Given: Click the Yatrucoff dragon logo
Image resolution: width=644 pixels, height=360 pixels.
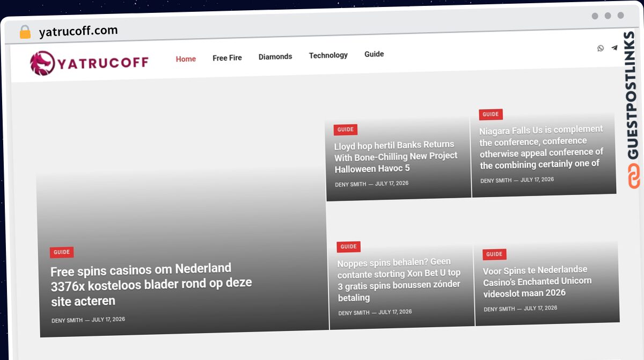Looking at the screenshot, I should (x=89, y=63).
